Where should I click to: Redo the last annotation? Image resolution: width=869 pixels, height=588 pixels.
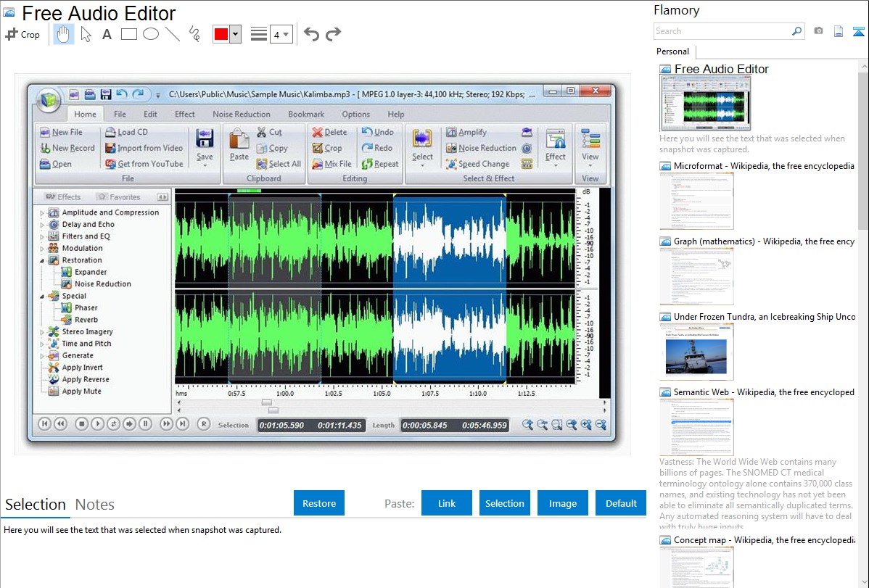click(333, 34)
